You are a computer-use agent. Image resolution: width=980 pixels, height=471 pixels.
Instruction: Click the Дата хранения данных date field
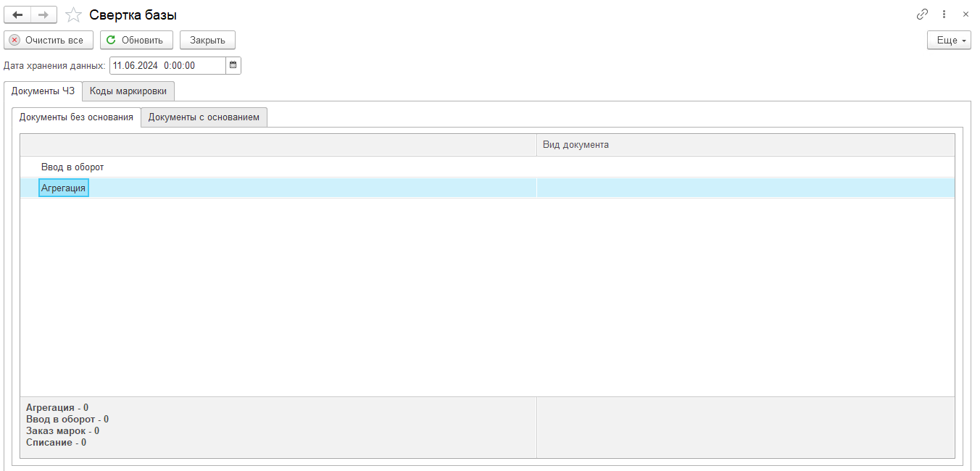167,65
